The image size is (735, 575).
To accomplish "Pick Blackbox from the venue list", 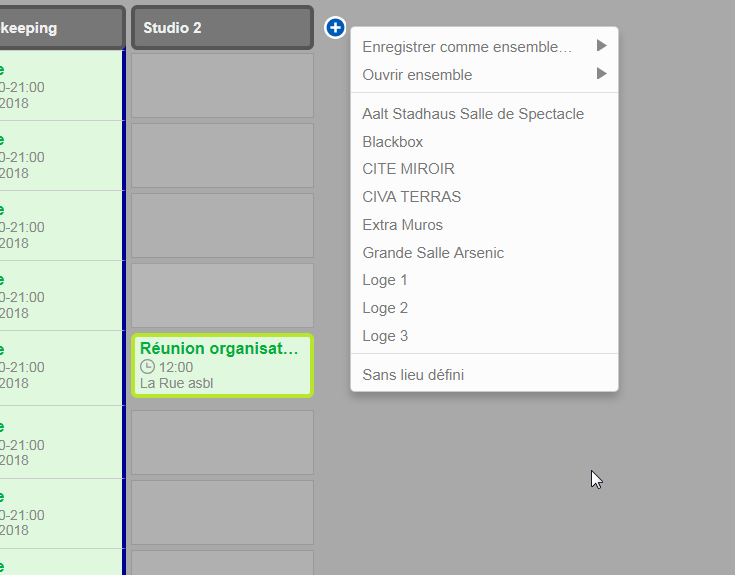I will point(393,142).
